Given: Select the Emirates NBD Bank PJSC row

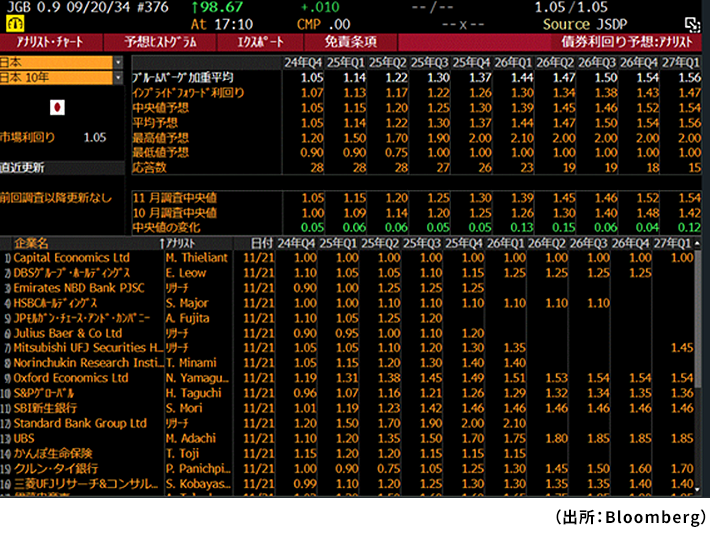Looking at the screenshot, I should (x=347, y=288).
